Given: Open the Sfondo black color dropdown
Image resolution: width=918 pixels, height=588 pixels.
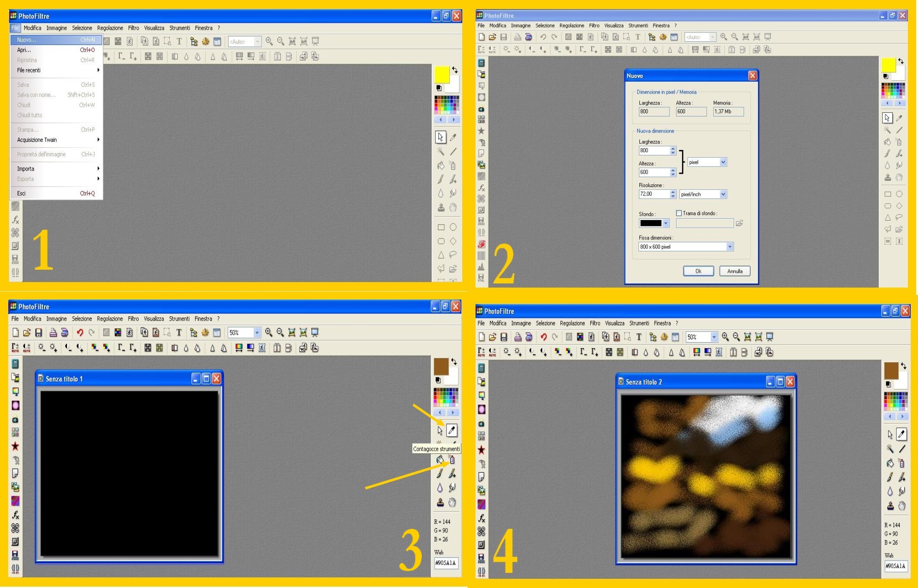Looking at the screenshot, I should [666, 223].
